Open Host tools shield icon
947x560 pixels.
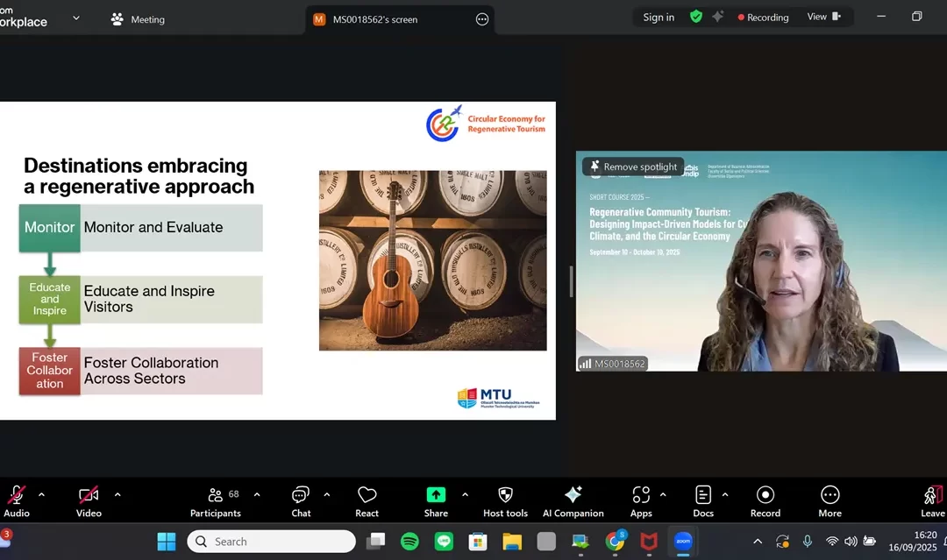pos(505,501)
